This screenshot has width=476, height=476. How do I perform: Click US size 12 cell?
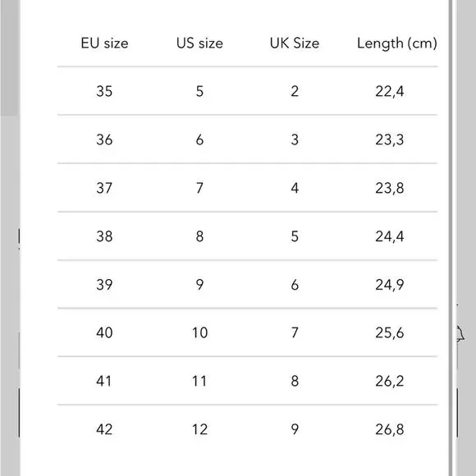199,429
